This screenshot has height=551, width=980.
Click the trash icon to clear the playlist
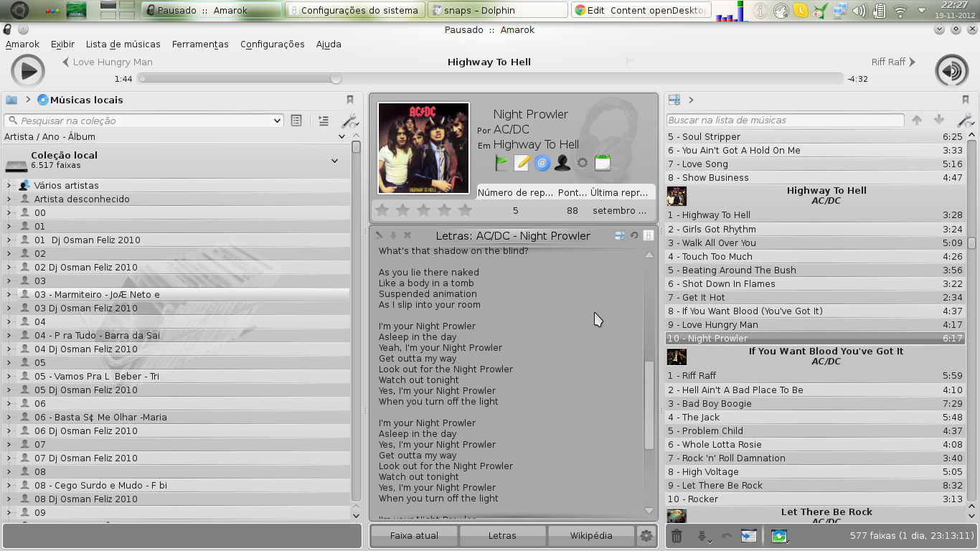(x=677, y=535)
